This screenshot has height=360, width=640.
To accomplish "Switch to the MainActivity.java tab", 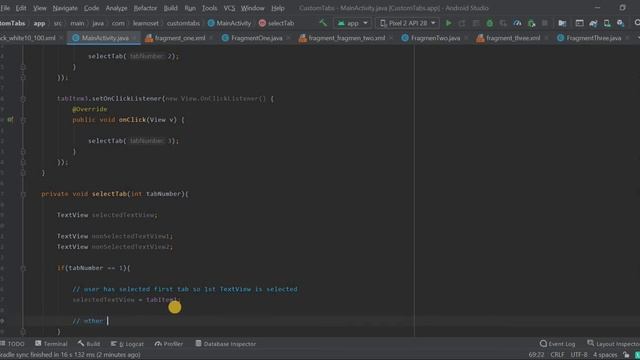I will tap(105, 38).
